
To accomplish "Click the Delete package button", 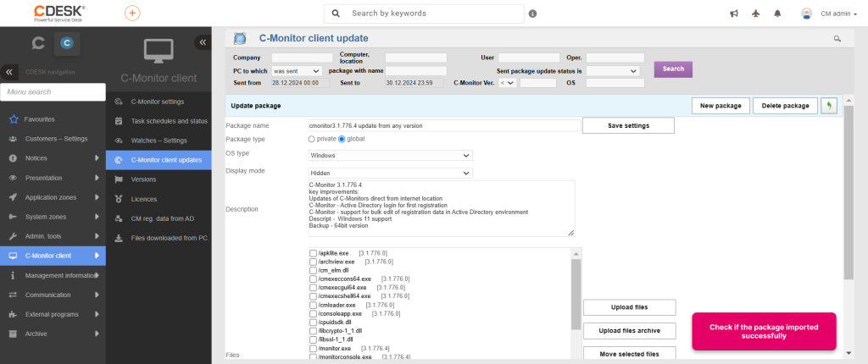I will [785, 106].
